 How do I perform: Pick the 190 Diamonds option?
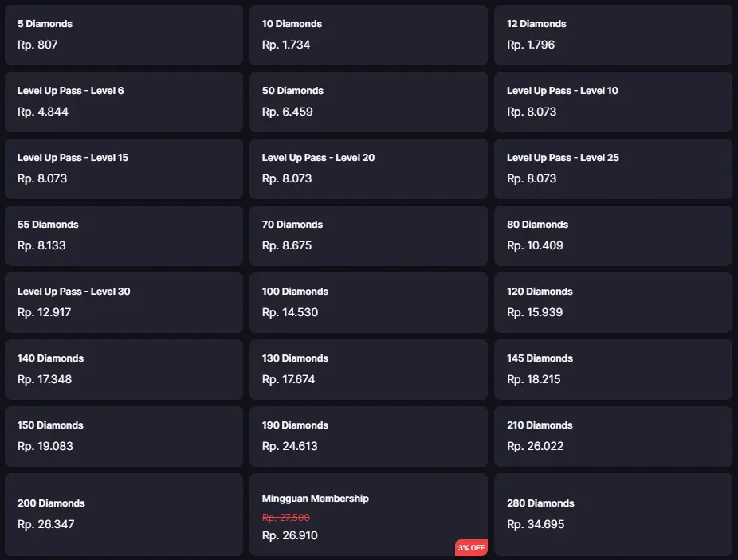(x=368, y=437)
